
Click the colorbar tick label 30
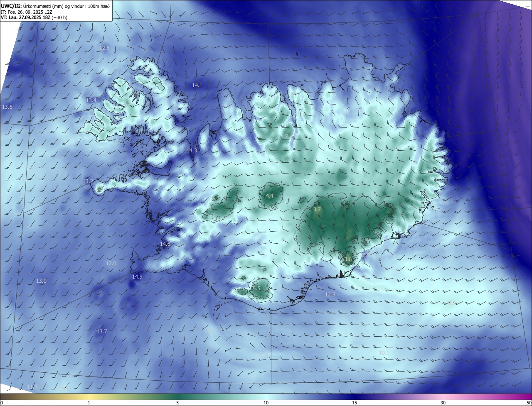point(443,403)
